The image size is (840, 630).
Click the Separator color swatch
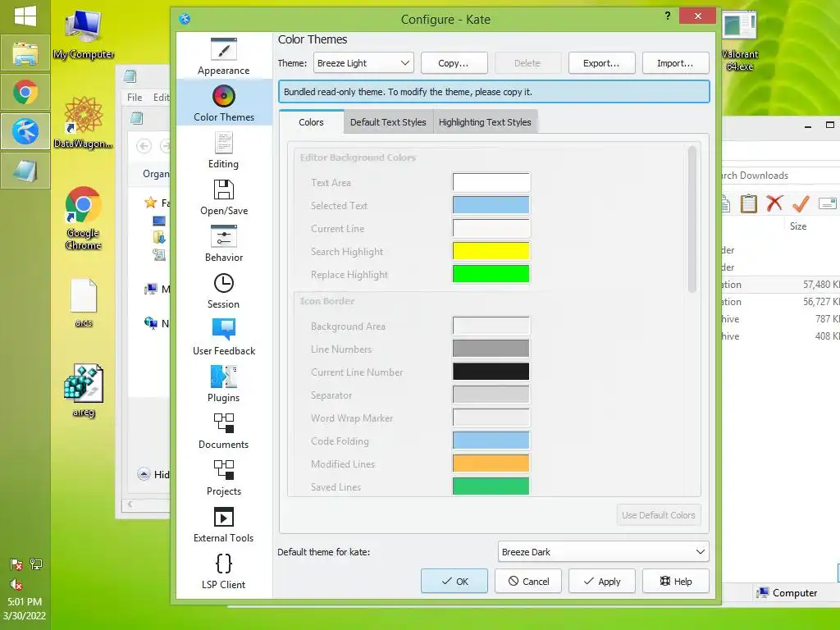491,395
